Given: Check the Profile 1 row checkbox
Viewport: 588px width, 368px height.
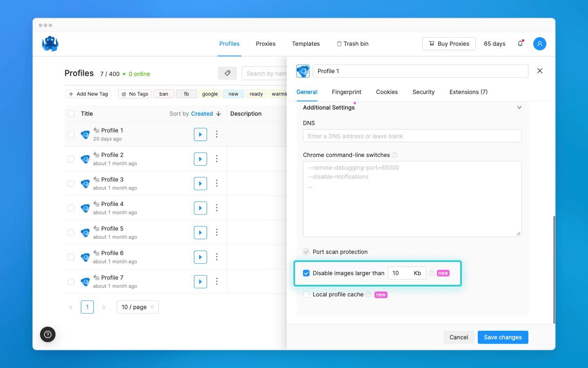Looking at the screenshot, I should coord(71,135).
